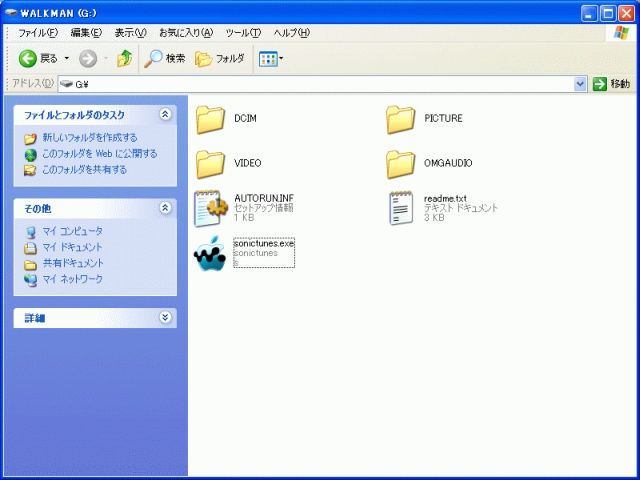
Task: Open マイ コンピュータ link
Action: pos(73,231)
